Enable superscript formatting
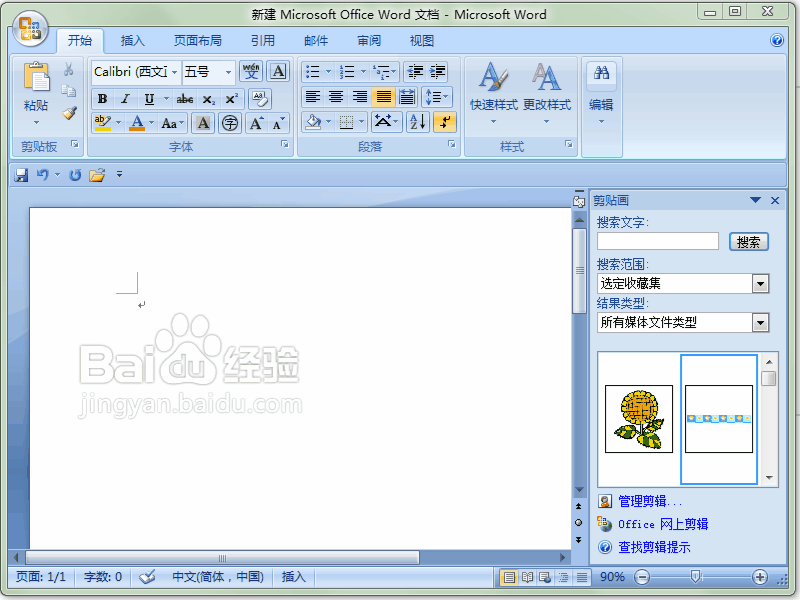The height and width of the screenshot is (600, 800). [x=233, y=99]
